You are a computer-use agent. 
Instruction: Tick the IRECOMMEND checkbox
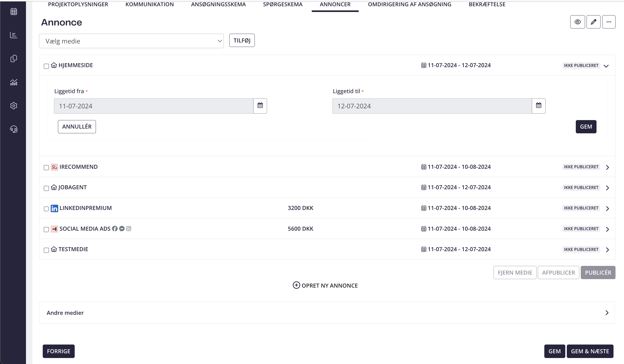tap(46, 168)
